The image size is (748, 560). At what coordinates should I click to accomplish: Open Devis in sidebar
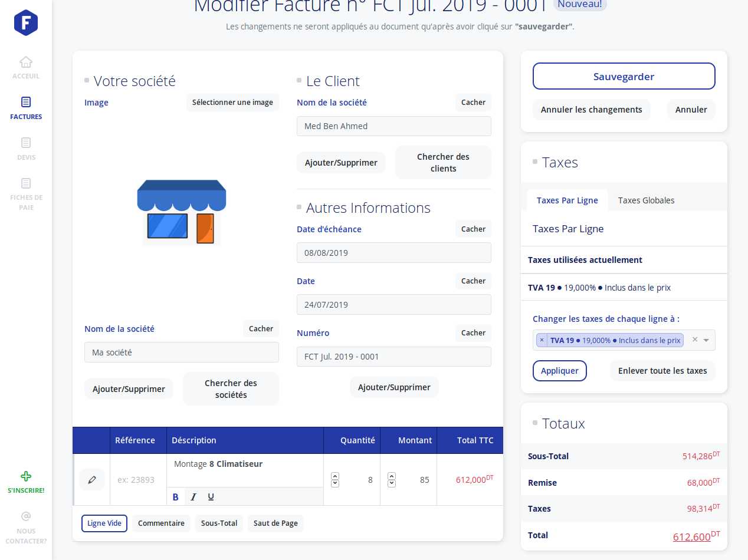pyautogui.click(x=26, y=143)
